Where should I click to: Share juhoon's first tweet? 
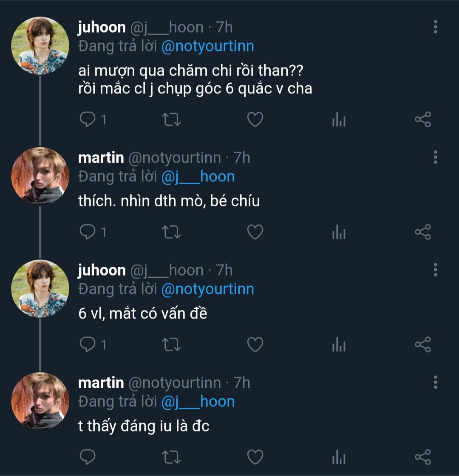click(x=423, y=120)
